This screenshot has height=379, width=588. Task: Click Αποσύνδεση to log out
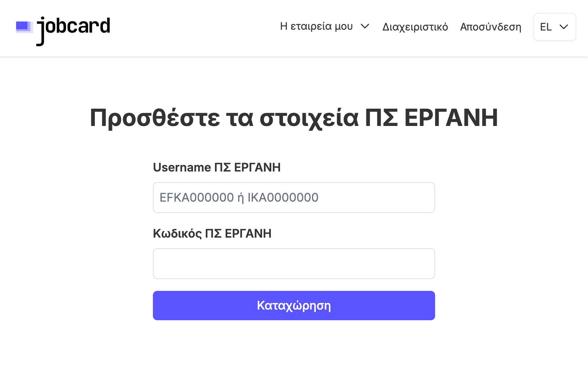[491, 27]
